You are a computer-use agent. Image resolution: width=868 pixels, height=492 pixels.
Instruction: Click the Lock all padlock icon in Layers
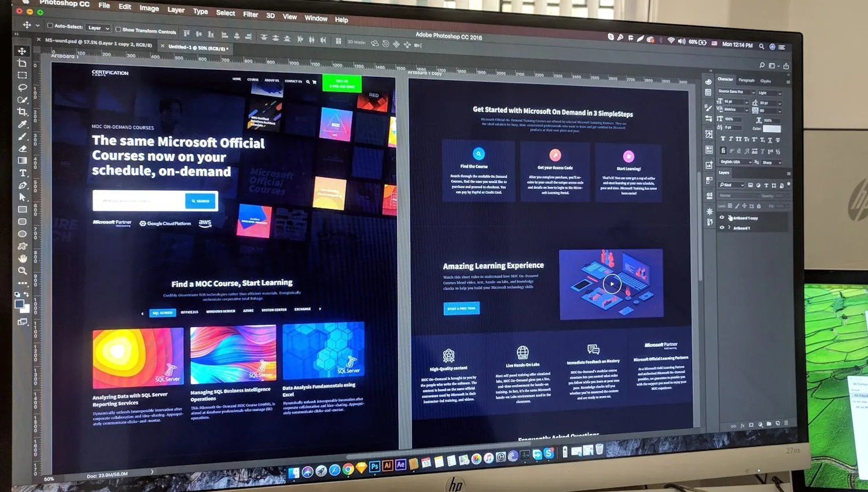(x=759, y=206)
